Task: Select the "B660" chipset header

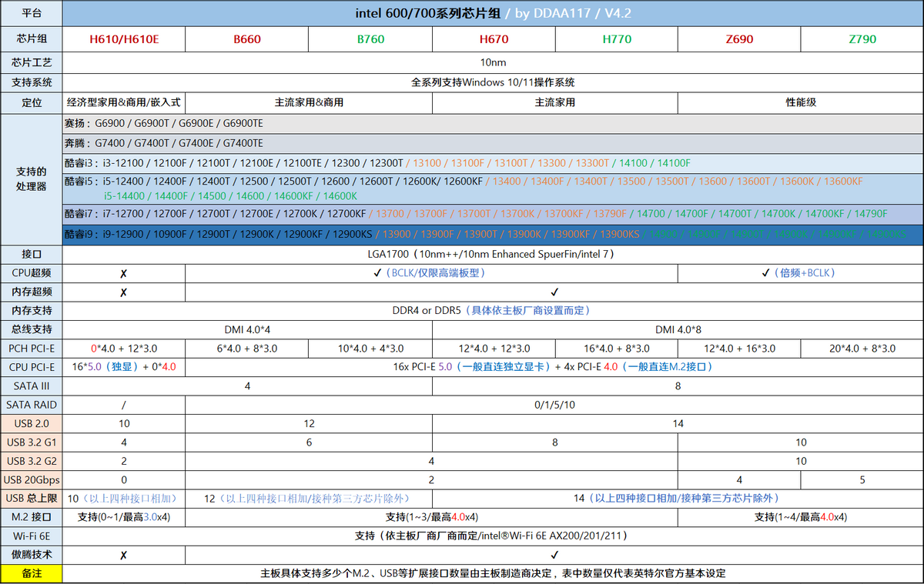Action: (246, 38)
